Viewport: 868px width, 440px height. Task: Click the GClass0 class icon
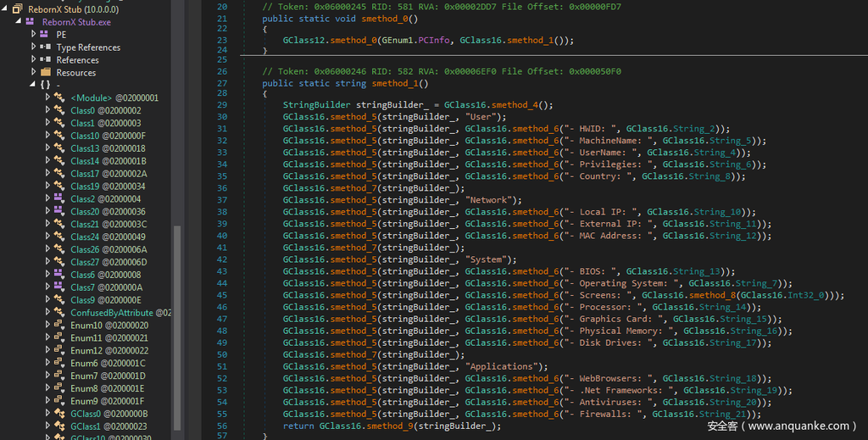point(59,414)
